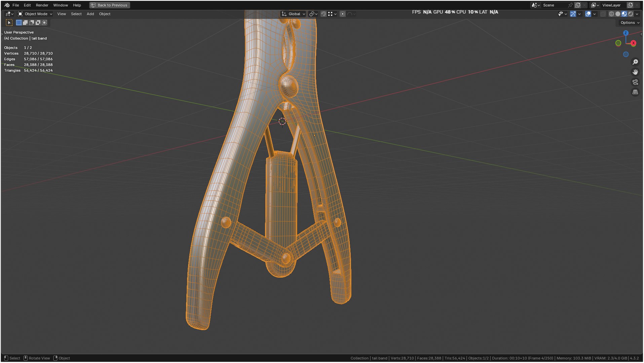Click the add view layer icon beside ViewLayer
The height and width of the screenshot is (363, 644).
(x=630, y=5)
